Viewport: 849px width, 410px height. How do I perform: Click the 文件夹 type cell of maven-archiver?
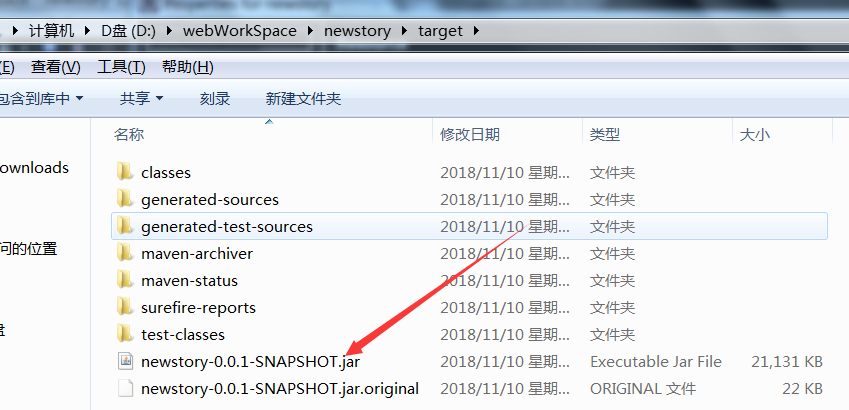(612, 253)
